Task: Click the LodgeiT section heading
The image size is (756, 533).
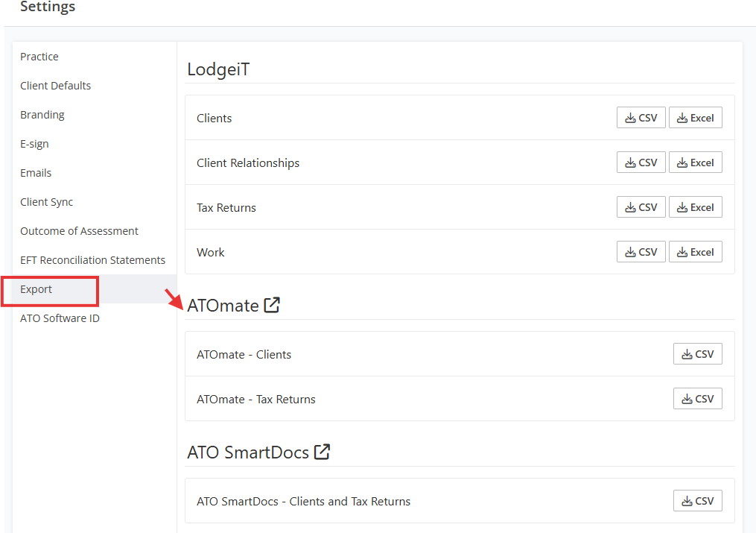Action: pyautogui.click(x=218, y=69)
